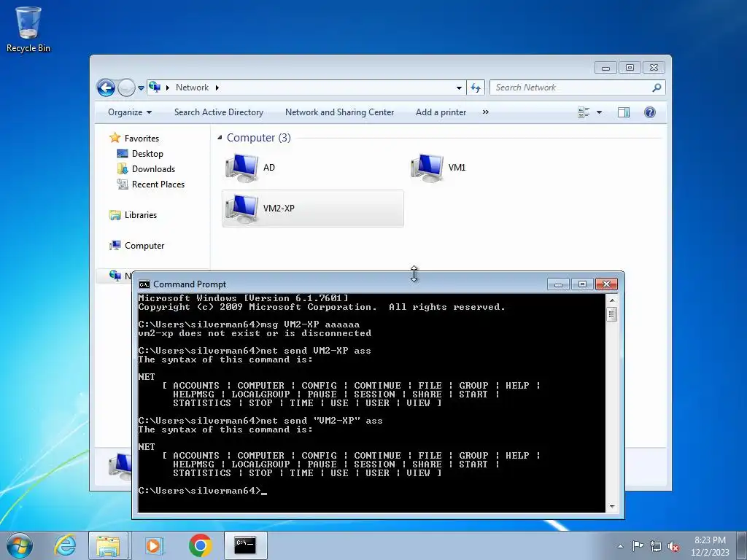Viewport: 747px width, 560px height.
Task: Open the clock showing 8:23 PM
Action: [x=710, y=546]
